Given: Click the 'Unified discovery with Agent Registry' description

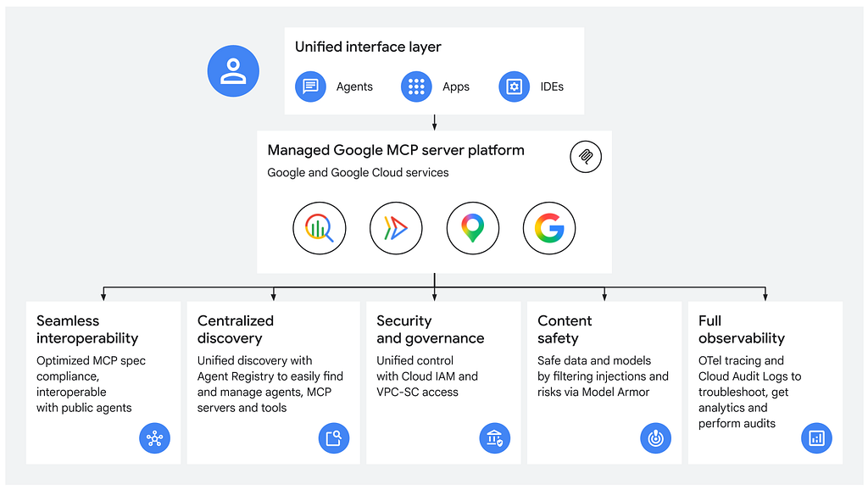Looking at the screenshot, I should [x=270, y=384].
